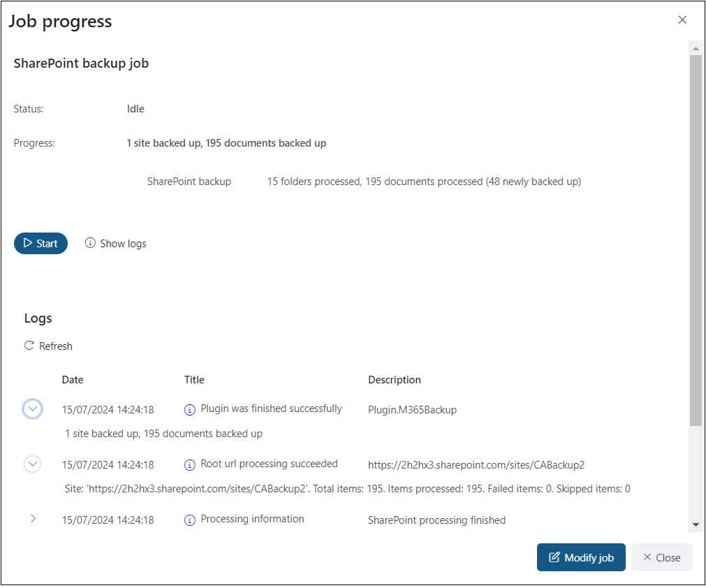
Task: Click the Show logs info icon
Action: [90, 243]
